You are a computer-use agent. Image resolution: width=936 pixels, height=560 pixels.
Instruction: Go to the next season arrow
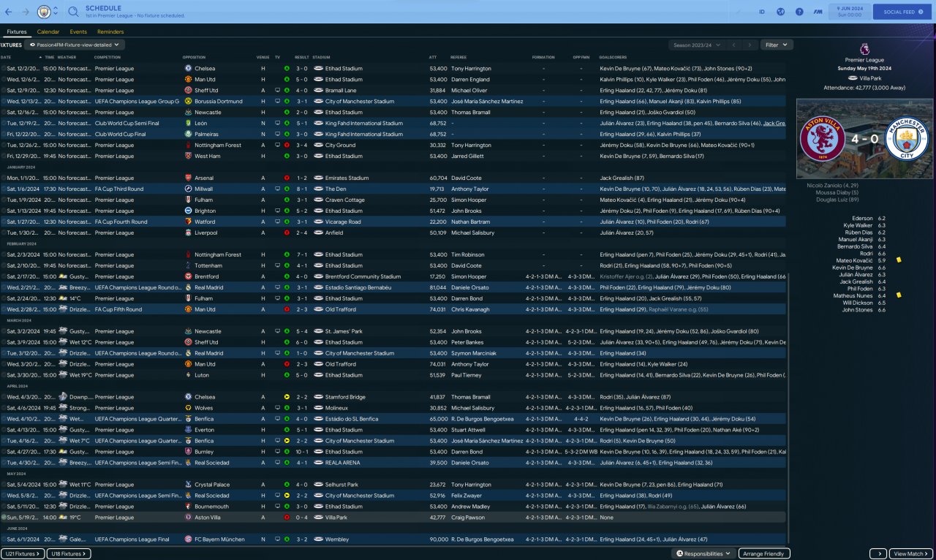750,45
